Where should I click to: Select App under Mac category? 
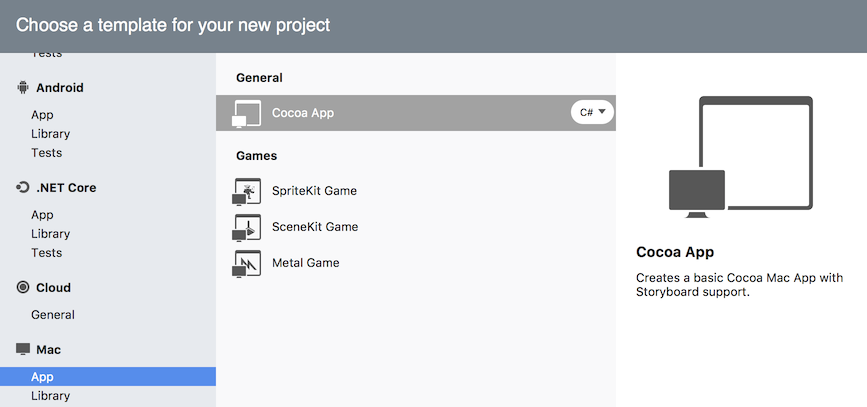(x=108, y=377)
